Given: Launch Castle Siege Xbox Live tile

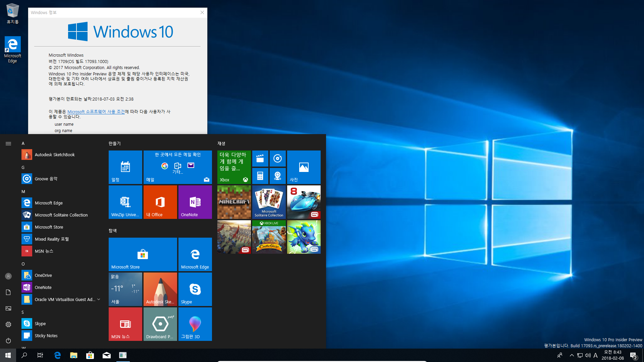Looking at the screenshot, I should pos(269,237).
